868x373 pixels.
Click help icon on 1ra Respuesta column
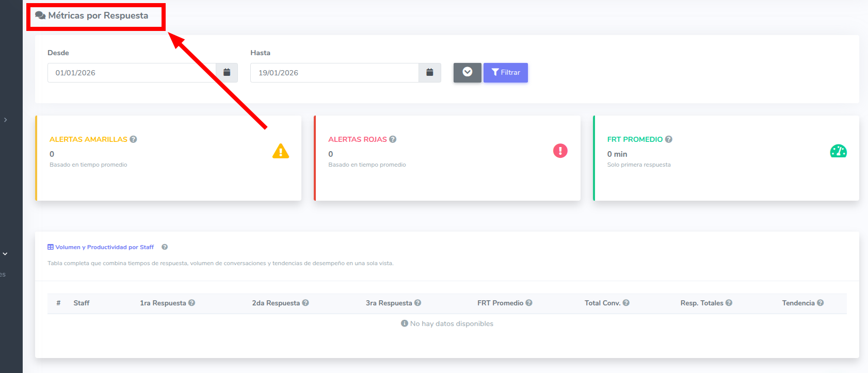tap(192, 303)
